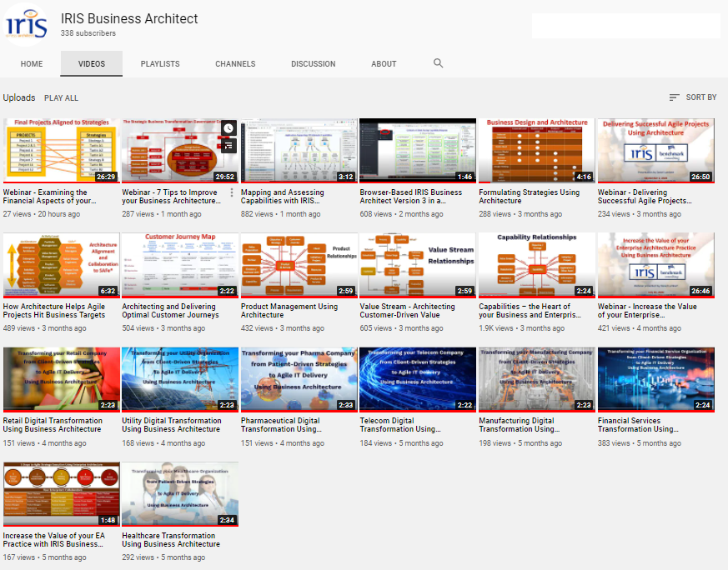Click the IRIS channel logo avatar
The width and height of the screenshot is (728, 570).
(x=26, y=24)
